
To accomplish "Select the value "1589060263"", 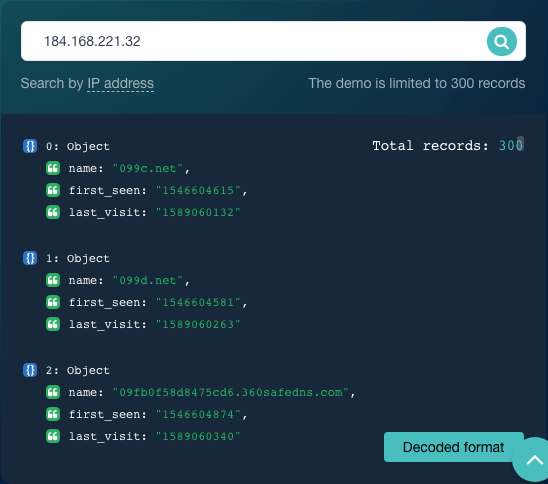I will coord(198,324).
